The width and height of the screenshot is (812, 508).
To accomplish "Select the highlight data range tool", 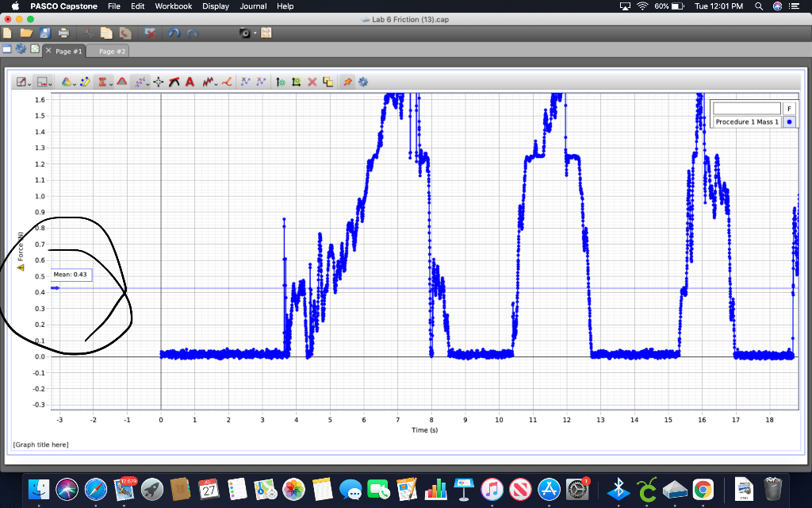I will click(x=86, y=82).
